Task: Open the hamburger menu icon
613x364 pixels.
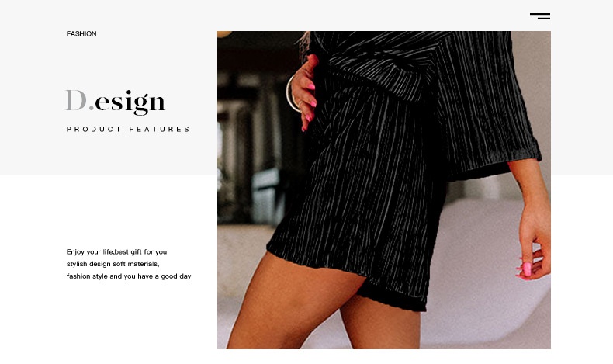Action: [x=540, y=16]
